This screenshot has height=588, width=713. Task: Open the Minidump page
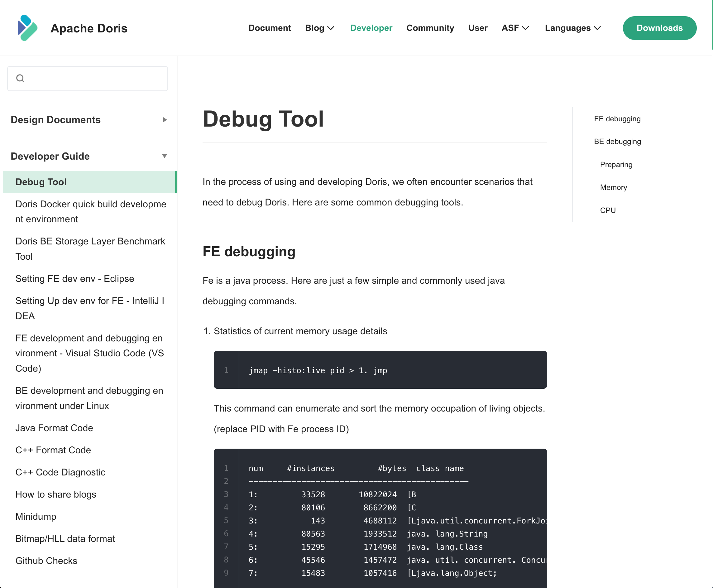(x=36, y=517)
